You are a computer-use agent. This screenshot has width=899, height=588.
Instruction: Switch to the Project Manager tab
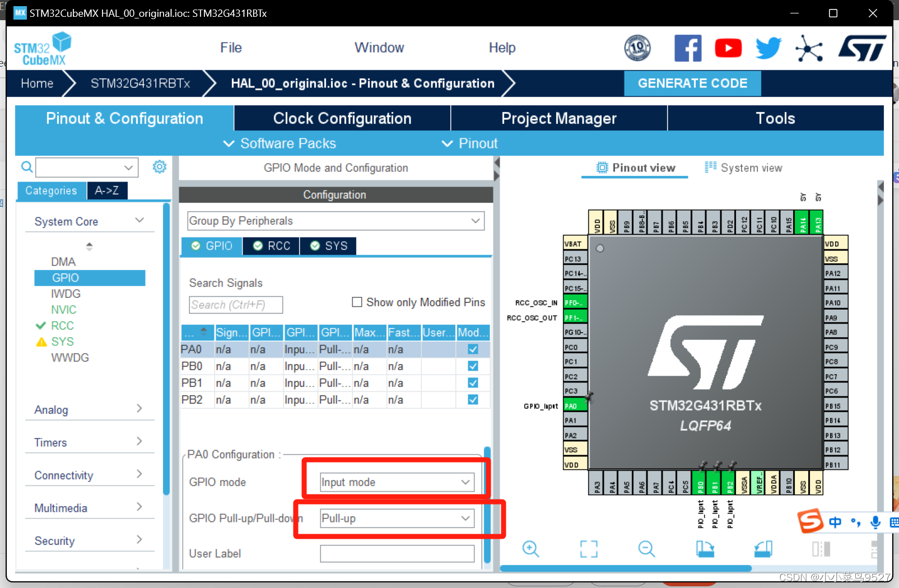coord(558,119)
